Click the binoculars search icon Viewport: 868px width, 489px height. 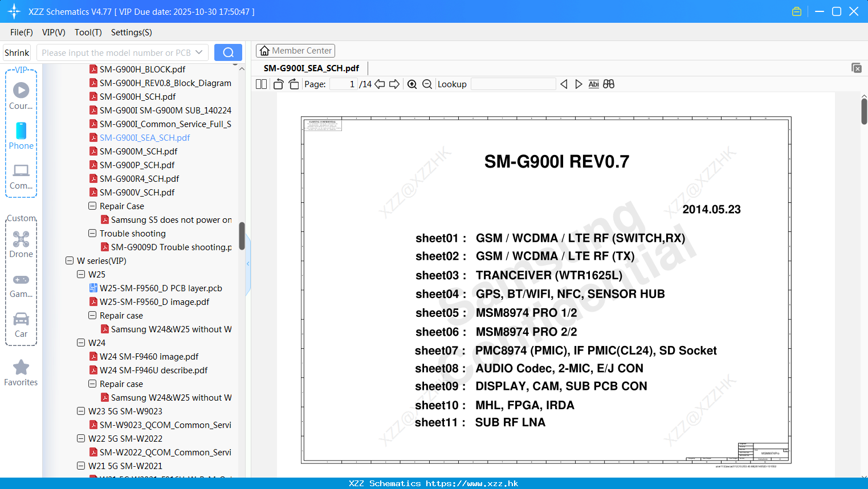point(609,84)
